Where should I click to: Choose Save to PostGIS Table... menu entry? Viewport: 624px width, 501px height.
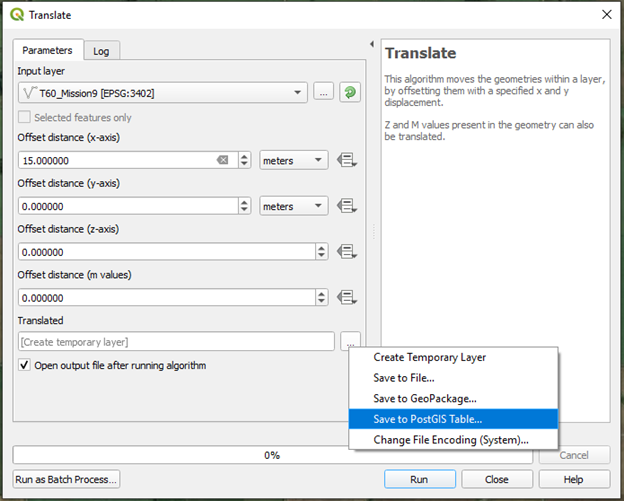[x=453, y=419]
